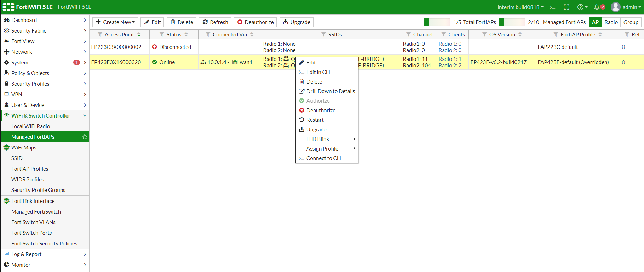Viewport: 644px width, 272px height.
Task: Click the Fortinet logo in header
Action: pos(8,7)
